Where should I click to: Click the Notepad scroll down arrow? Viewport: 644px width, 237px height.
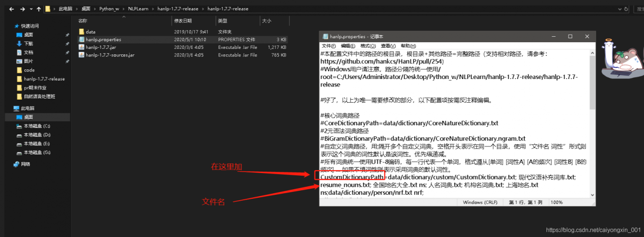pyautogui.click(x=592, y=194)
